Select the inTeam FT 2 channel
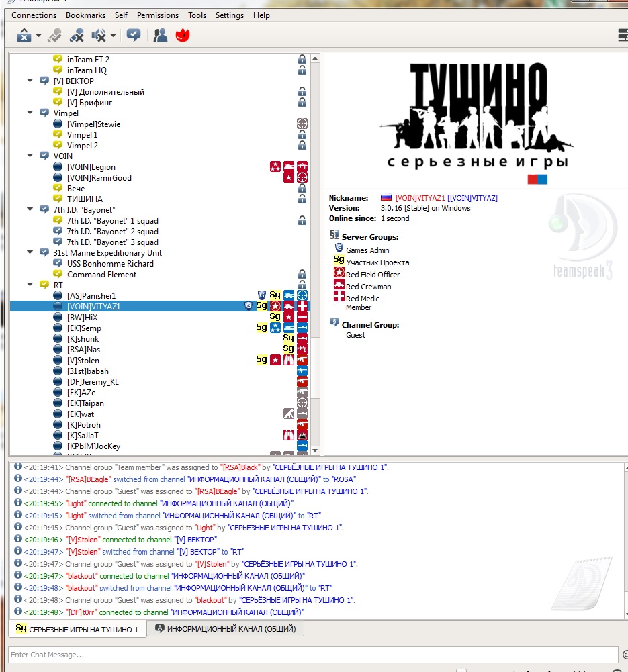This screenshot has width=628, height=672. click(x=88, y=59)
